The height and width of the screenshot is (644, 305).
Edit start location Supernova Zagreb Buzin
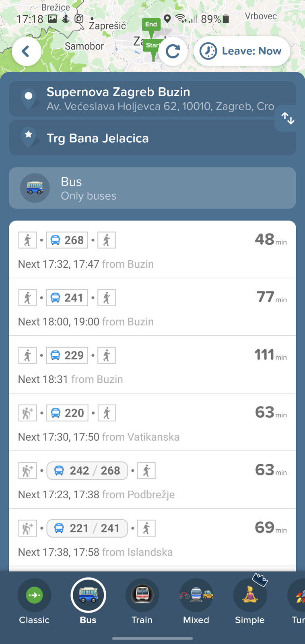(x=152, y=99)
